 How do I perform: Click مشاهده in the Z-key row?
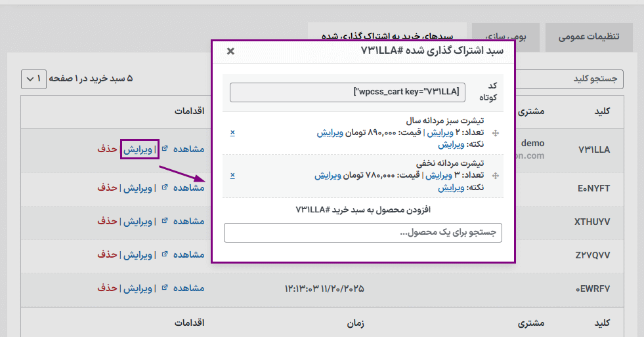188,254
